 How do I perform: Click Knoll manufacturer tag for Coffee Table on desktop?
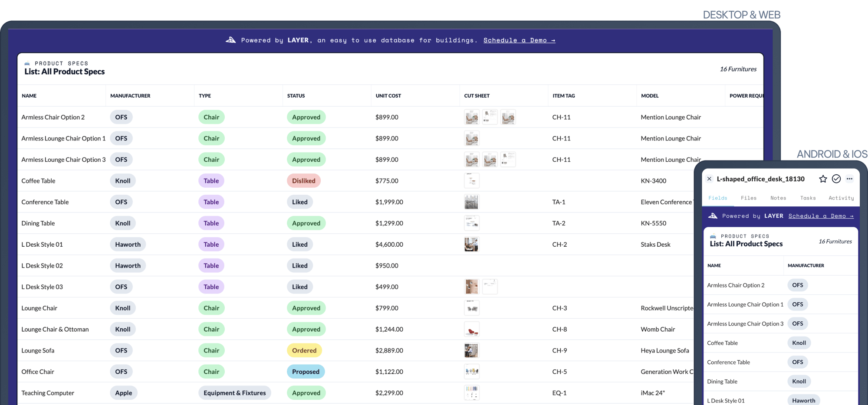(x=123, y=181)
